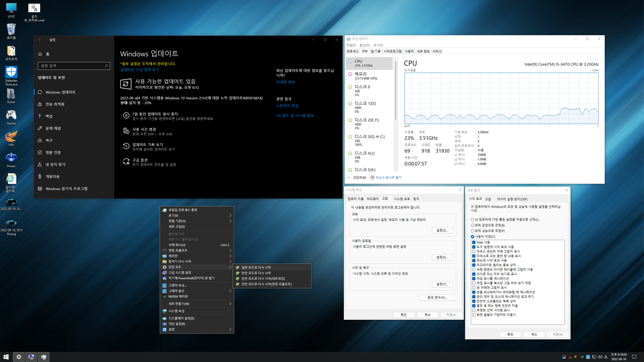Collapse Task Manager with 간단히(D) chevron
Image resolution: width=644 pixels, height=362 pixels.
(349, 177)
